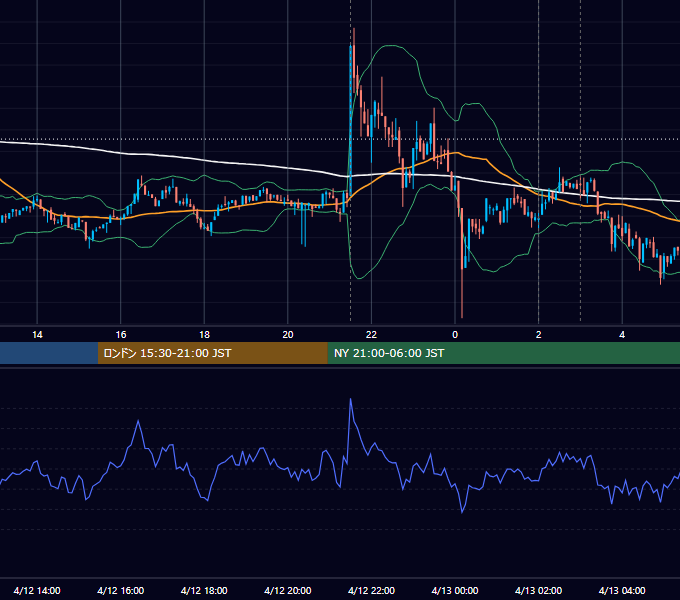Click the 4/12 18:00 date label
The image size is (680, 600).
click(204, 590)
